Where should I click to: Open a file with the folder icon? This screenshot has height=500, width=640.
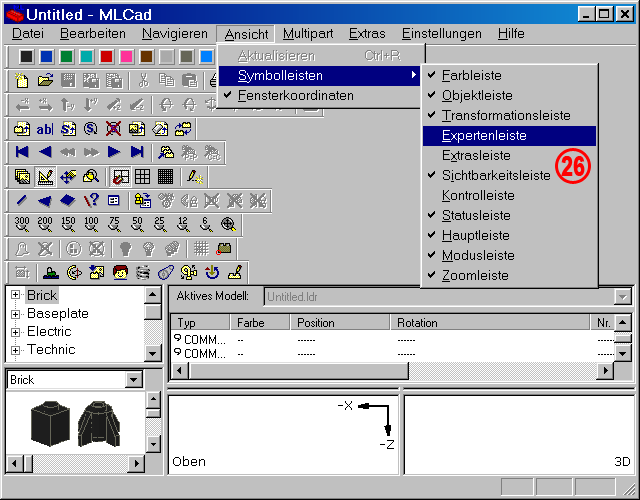(x=45, y=80)
